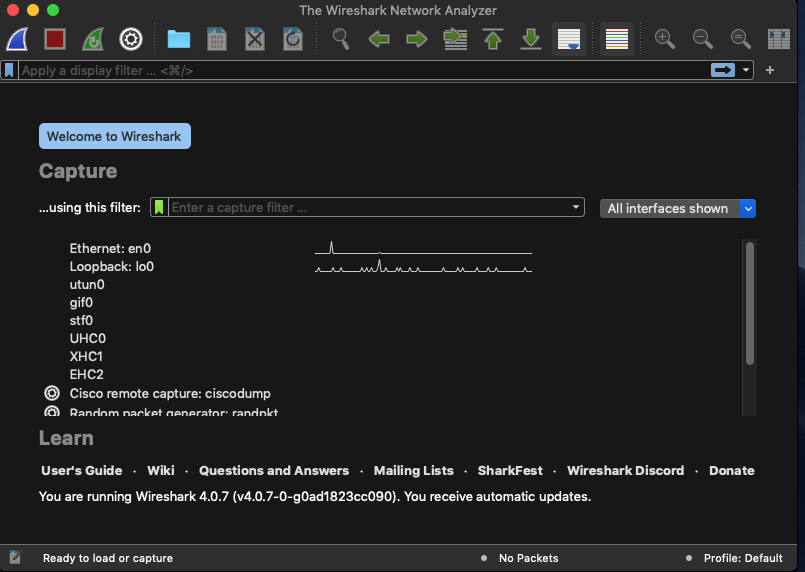Select UHC0 interface

87,338
